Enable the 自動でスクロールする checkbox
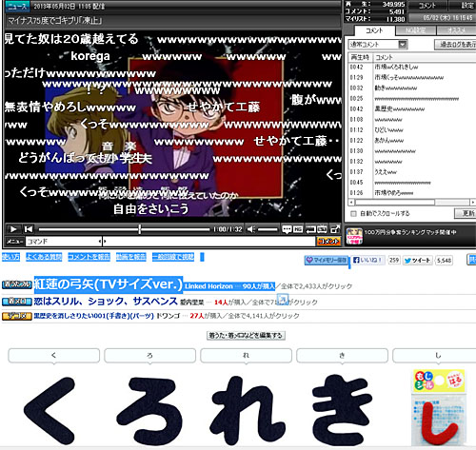 pyautogui.click(x=353, y=213)
